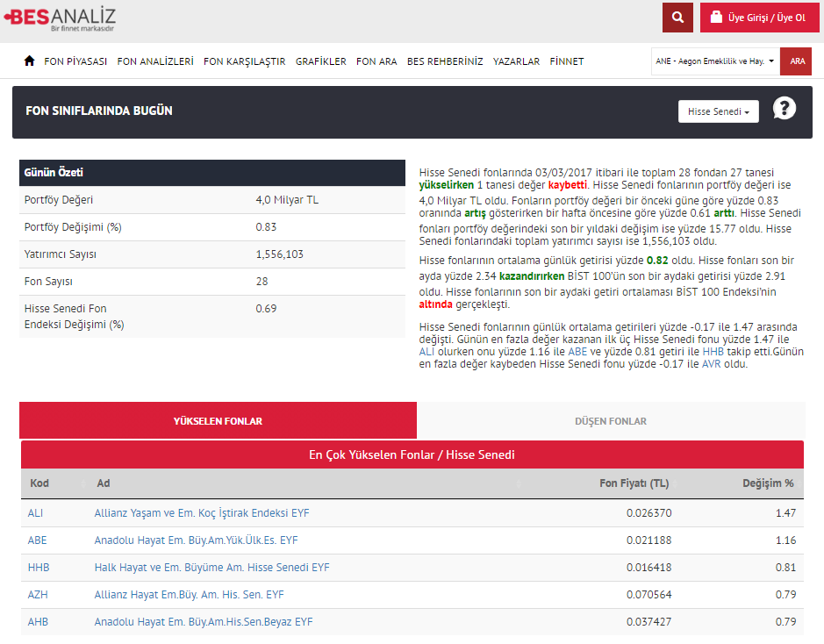Open the question mark help icon
Screen dimensions: 824x644
coord(784,109)
